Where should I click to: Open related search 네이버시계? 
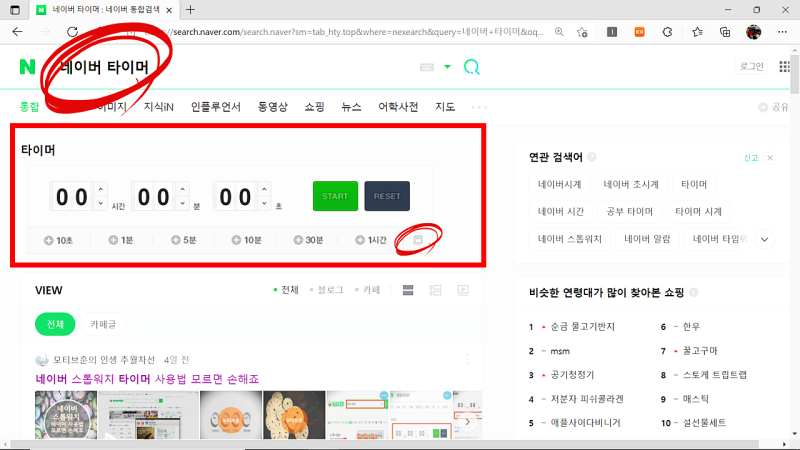pyautogui.click(x=560, y=184)
